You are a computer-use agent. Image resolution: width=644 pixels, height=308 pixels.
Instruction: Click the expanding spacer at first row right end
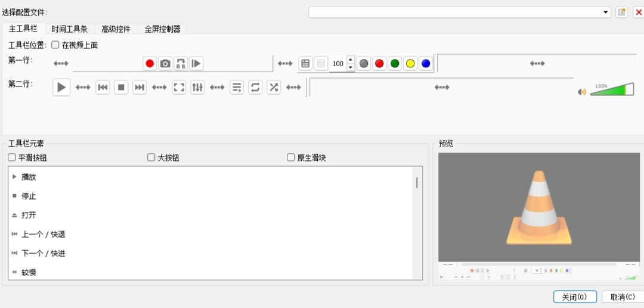pyautogui.click(x=537, y=64)
